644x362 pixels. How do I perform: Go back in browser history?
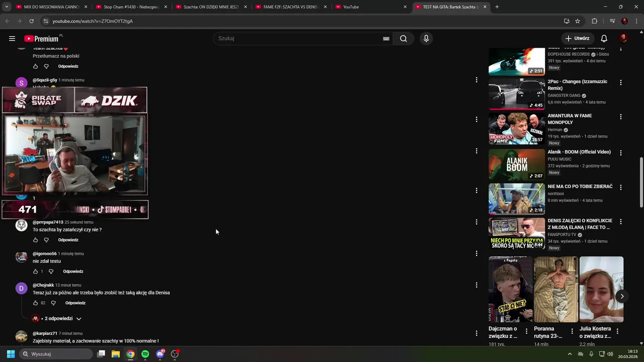(7, 21)
